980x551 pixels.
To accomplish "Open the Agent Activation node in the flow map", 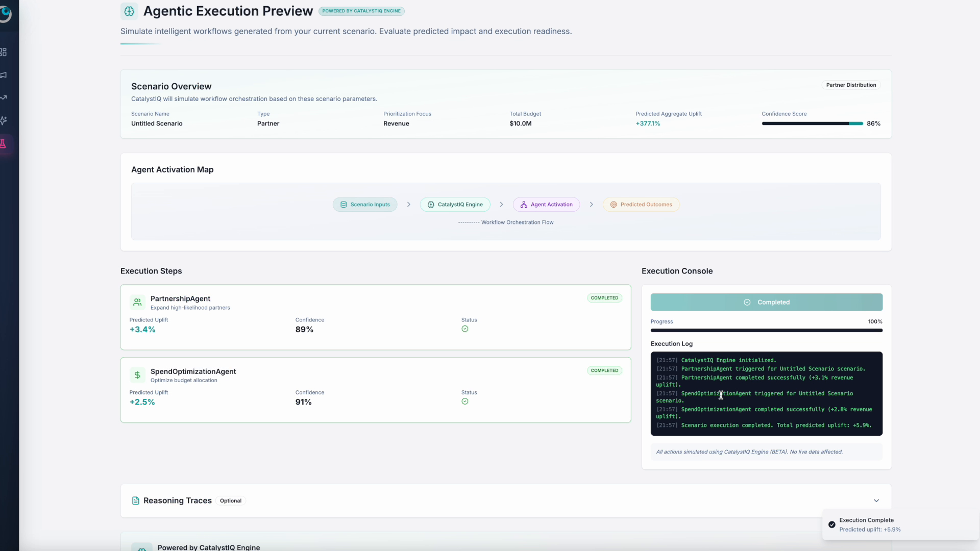I will click(546, 204).
